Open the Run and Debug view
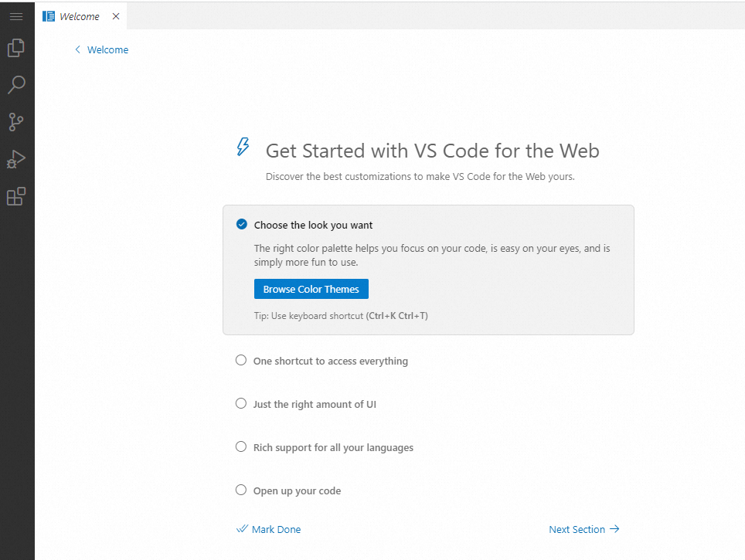The width and height of the screenshot is (745, 560). coord(16,159)
